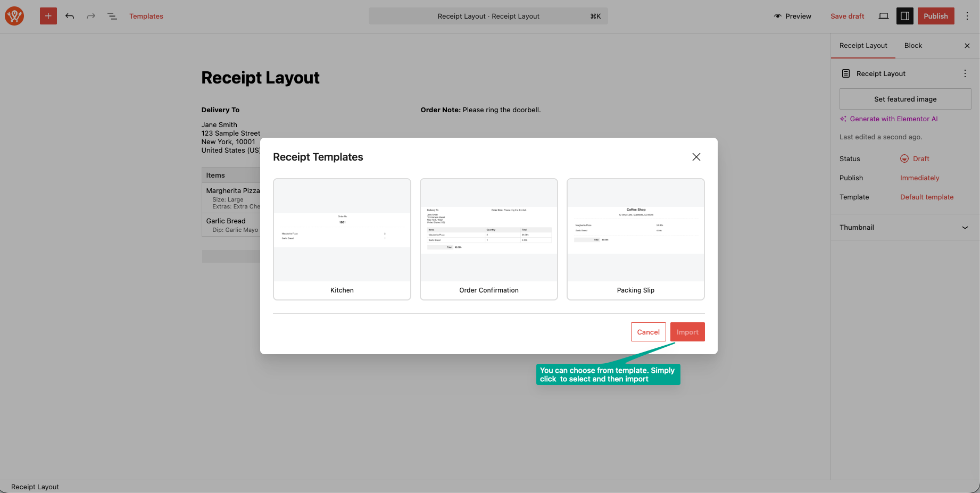Screen dimensions: 980x493
Task: Publish the receipt layout
Action: (936, 16)
